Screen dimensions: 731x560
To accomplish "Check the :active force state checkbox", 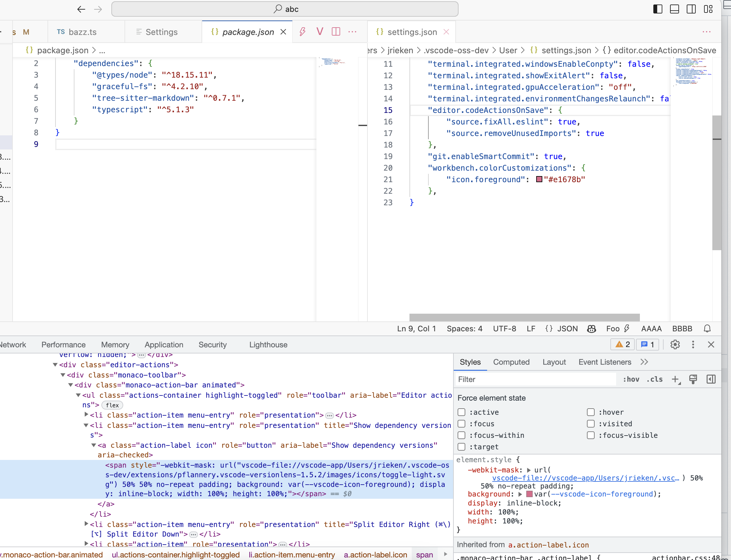I will pos(461,412).
